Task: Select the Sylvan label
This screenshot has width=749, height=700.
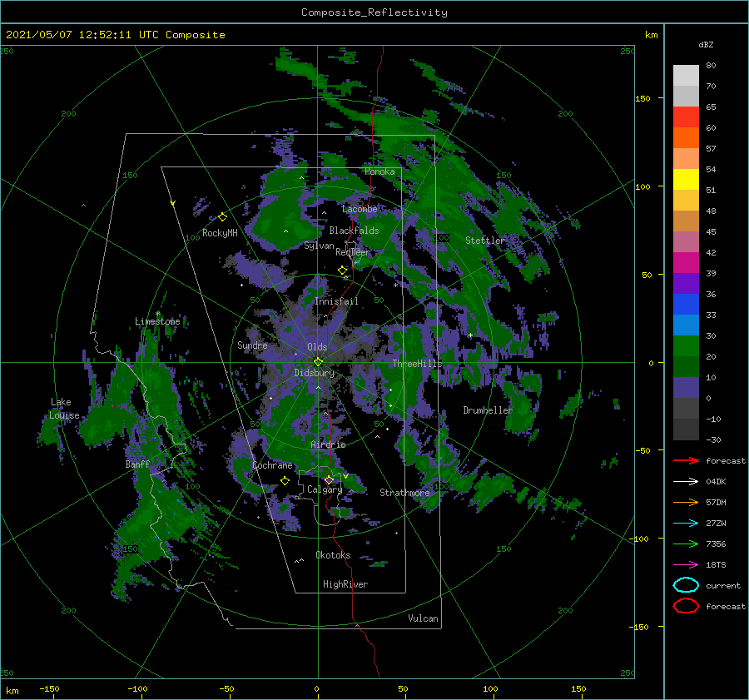Action: pyautogui.click(x=319, y=246)
